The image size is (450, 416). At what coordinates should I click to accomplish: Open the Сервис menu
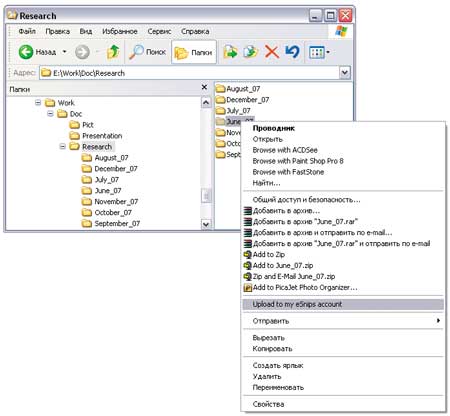[x=159, y=31]
